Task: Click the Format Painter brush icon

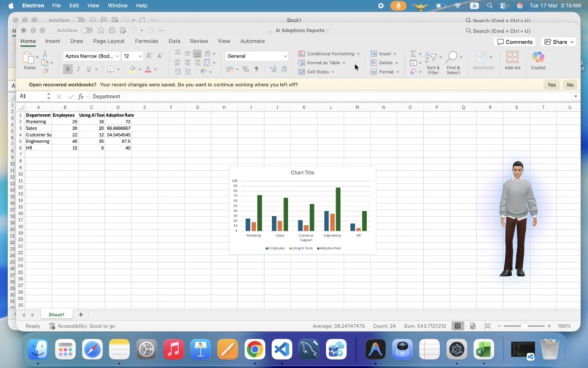Action: click(x=45, y=71)
